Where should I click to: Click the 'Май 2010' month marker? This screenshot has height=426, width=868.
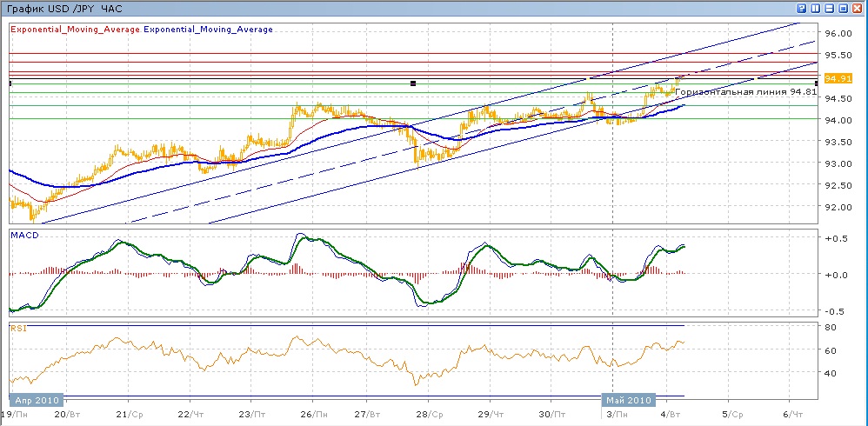click(628, 400)
